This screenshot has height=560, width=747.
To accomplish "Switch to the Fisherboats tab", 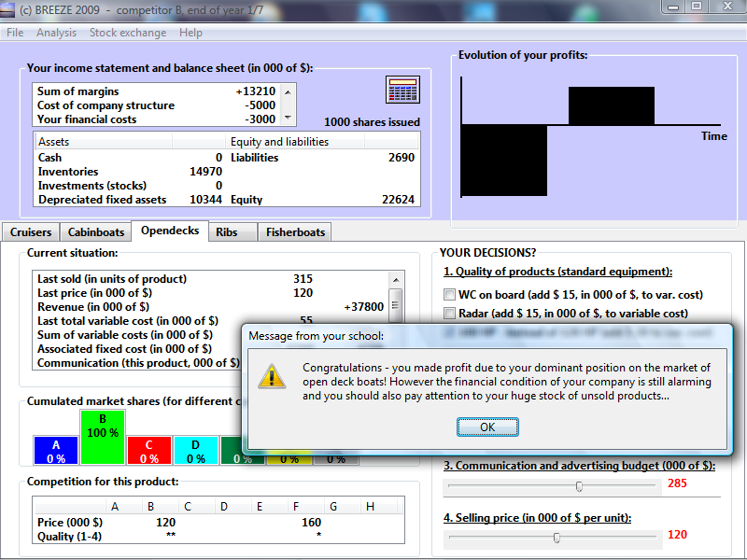I will [x=295, y=232].
